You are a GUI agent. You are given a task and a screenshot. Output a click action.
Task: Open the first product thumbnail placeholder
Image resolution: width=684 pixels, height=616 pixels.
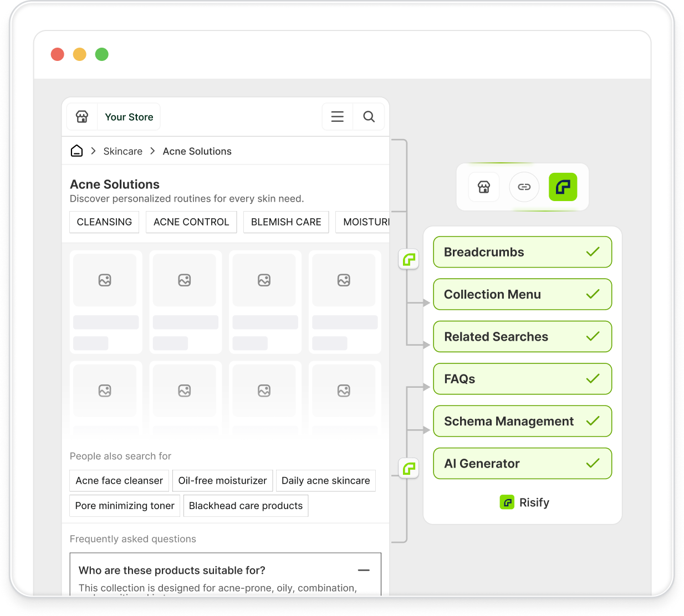pos(105,280)
